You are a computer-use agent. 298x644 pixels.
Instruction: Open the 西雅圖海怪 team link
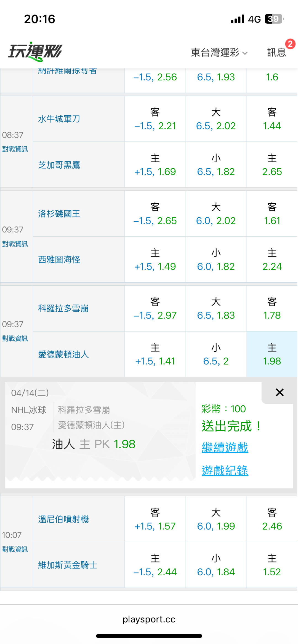point(59,260)
